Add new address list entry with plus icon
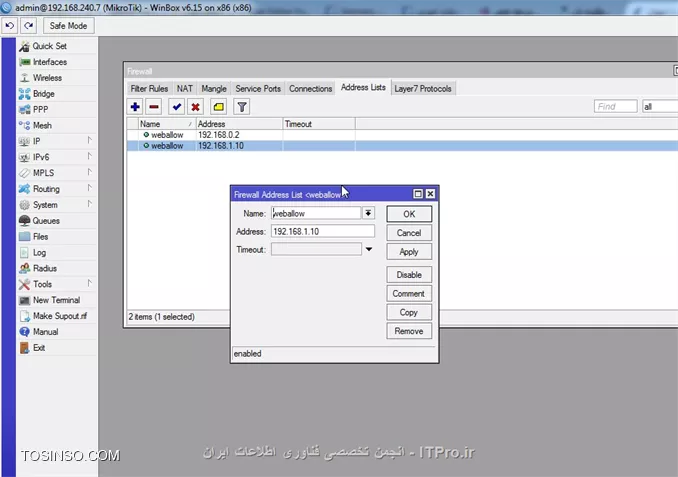 point(135,107)
